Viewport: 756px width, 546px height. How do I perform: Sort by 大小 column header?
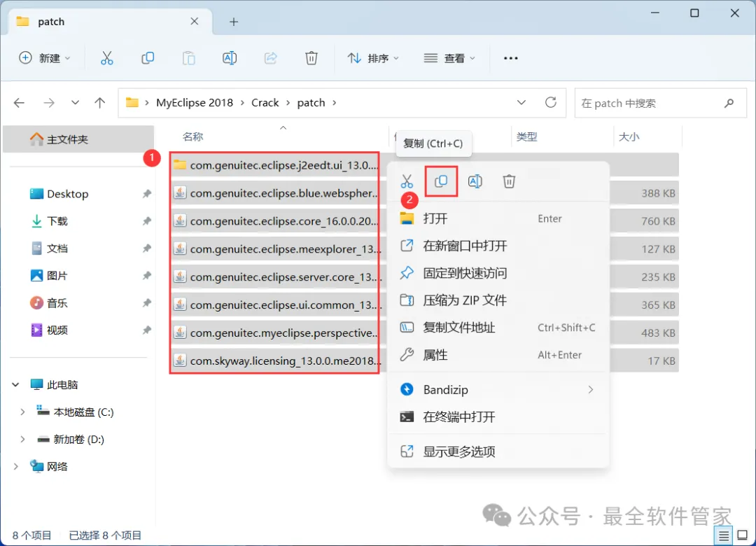tap(629, 137)
